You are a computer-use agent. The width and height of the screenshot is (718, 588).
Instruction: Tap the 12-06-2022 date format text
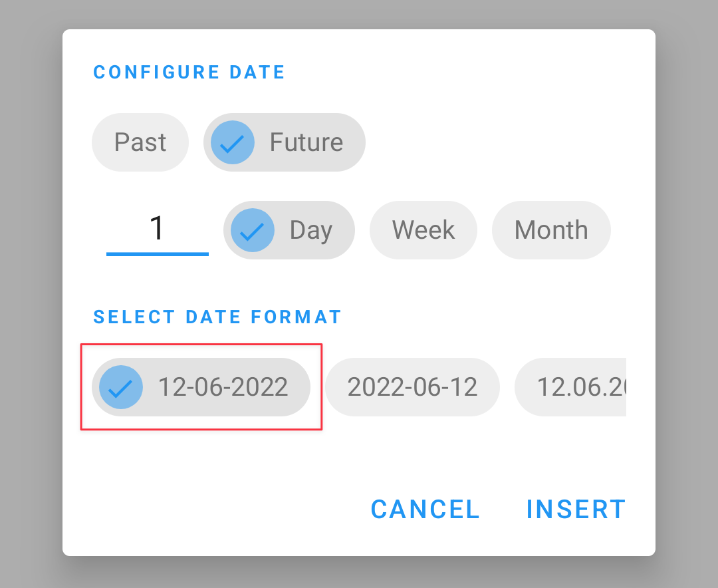[x=223, y=387]
